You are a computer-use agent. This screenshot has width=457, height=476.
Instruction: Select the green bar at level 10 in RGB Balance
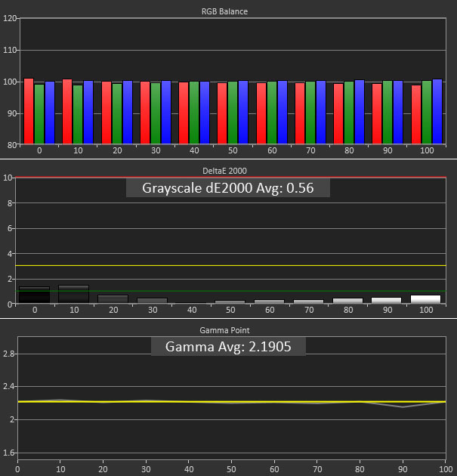pyautogui.click(x=78, y=114)
